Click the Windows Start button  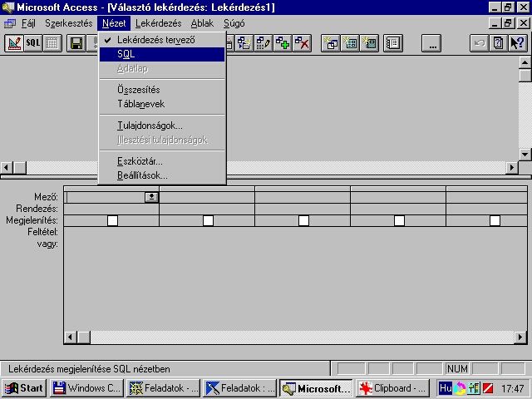(24, 388)
